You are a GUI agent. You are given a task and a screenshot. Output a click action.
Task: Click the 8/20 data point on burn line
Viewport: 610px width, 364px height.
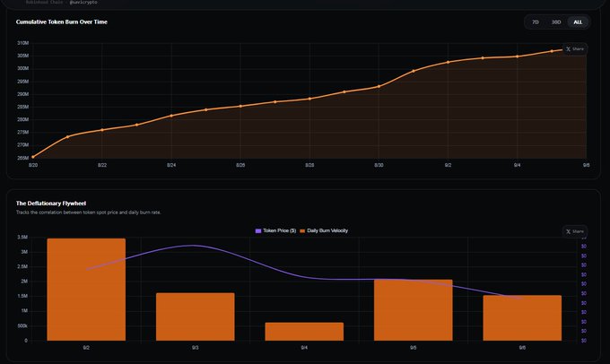pos(33,157)
